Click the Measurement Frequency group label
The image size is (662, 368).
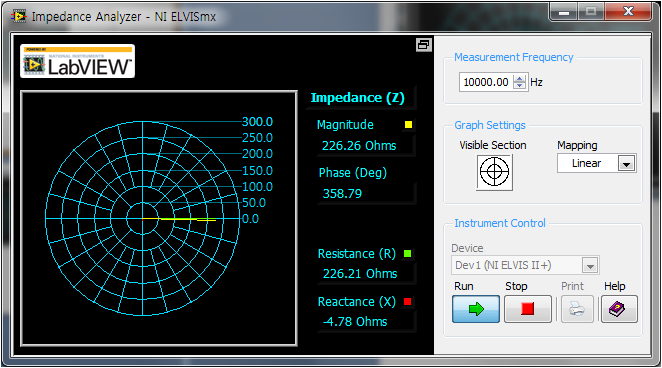point(513,57)
